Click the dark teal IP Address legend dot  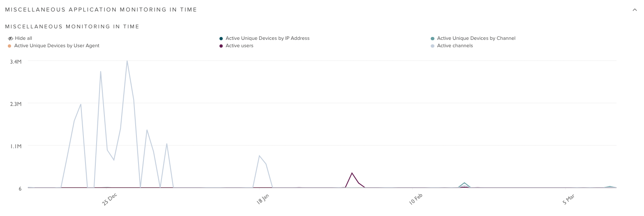click(x=221, y=39)
